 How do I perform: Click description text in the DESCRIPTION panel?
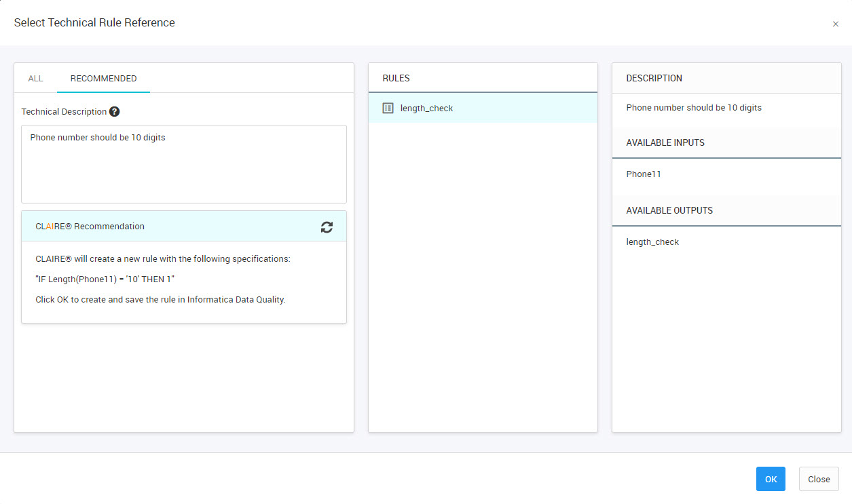(694, 108)
